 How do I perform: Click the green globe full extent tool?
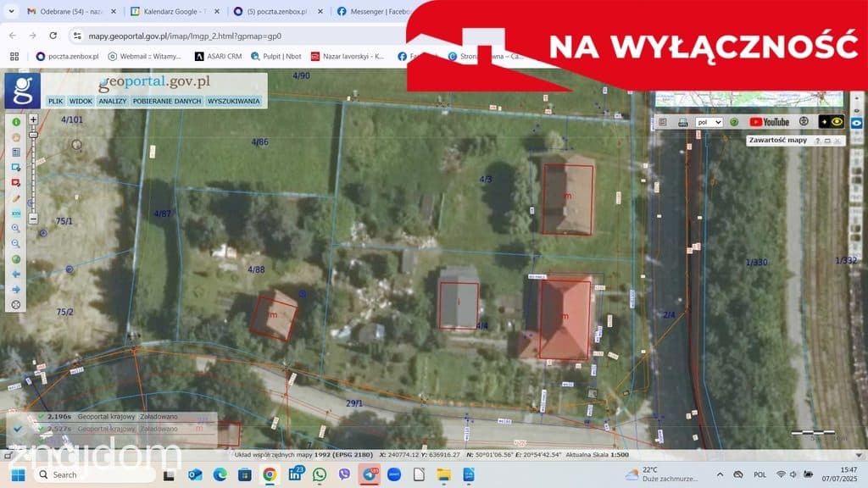coord(16,259)
